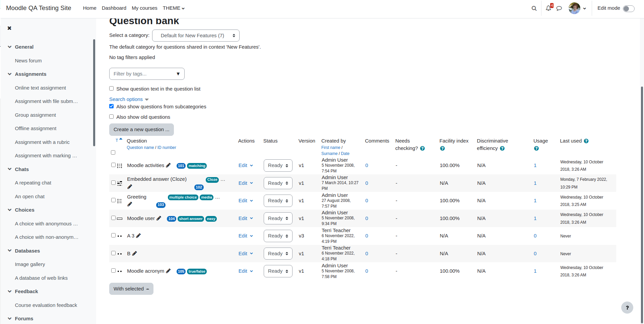Click Create a new question button
The height and width of the screenshot is (324, 644).
[x=141, y=129]
